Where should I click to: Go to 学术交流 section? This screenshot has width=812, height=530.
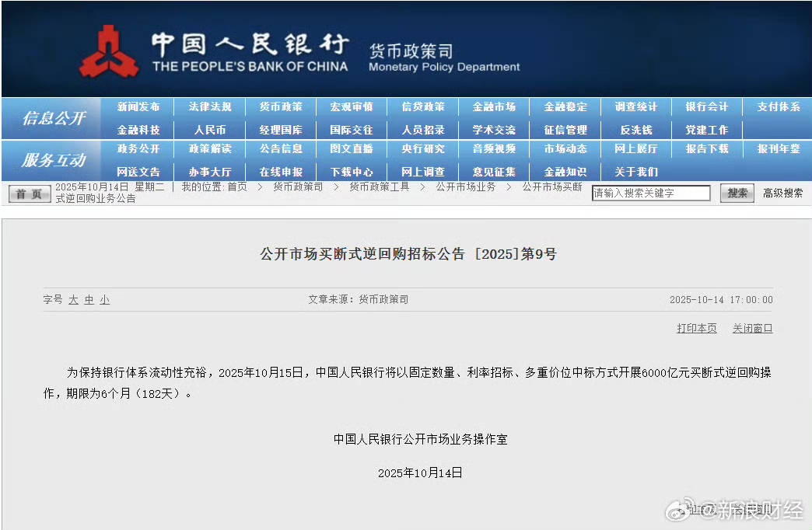494,130
